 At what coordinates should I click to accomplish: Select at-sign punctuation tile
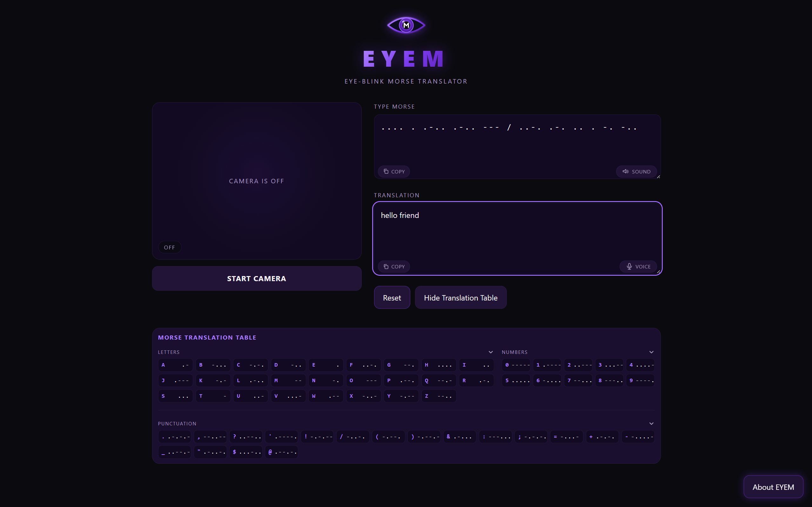pos(281,452)
